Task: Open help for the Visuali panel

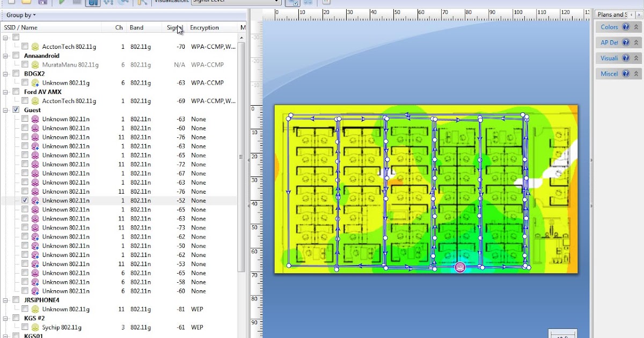Action: pyautogui.click(x=626, y=58)
